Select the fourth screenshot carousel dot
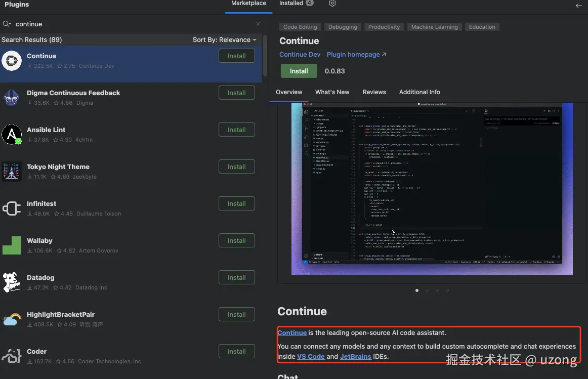This screenshot has height=379, width=588. click(x=447, y=290)
